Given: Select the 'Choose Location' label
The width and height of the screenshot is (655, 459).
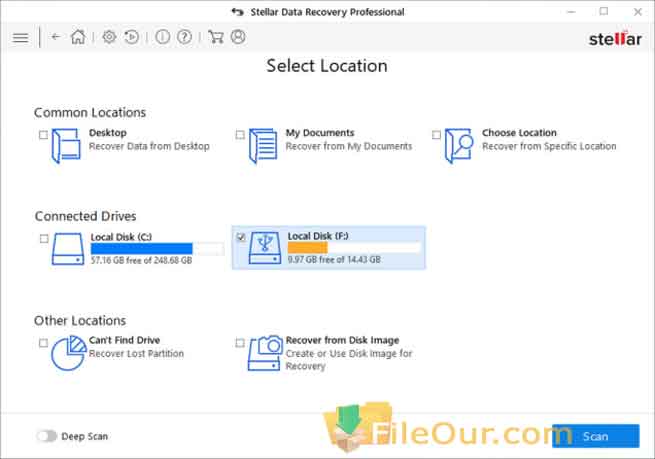Looking at the screenshot, I should [519, 133].
